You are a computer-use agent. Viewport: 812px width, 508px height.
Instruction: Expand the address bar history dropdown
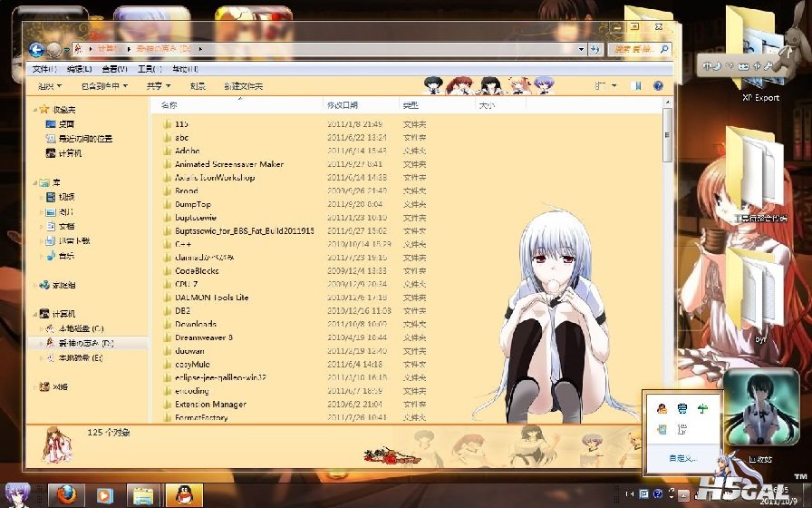pos(582,49)
